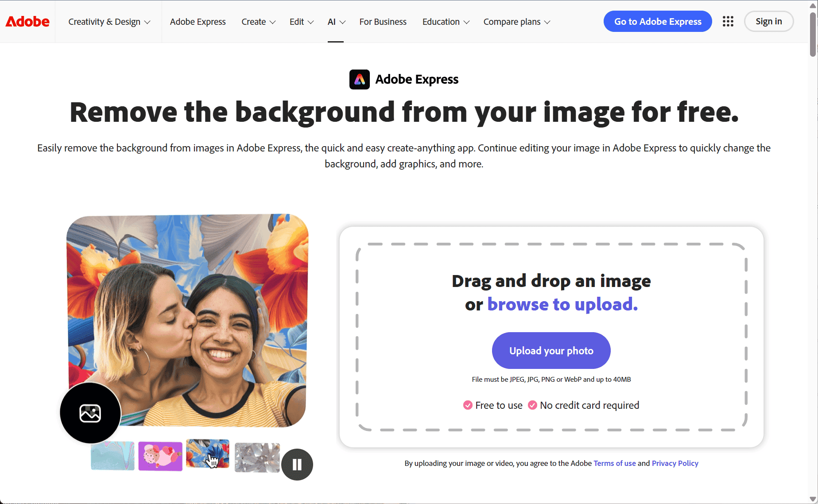Expand the Compare plans dropdown
818x504 pixels.
(x=516, y=21)
